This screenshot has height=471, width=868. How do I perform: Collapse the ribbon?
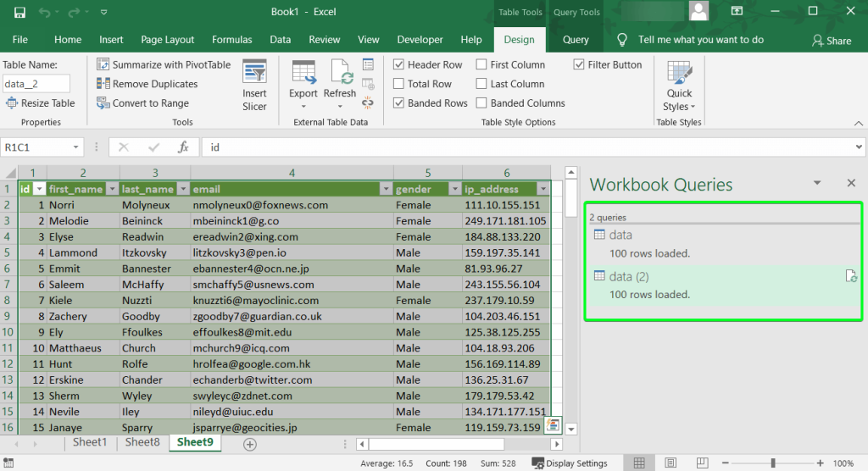point(858,123)
